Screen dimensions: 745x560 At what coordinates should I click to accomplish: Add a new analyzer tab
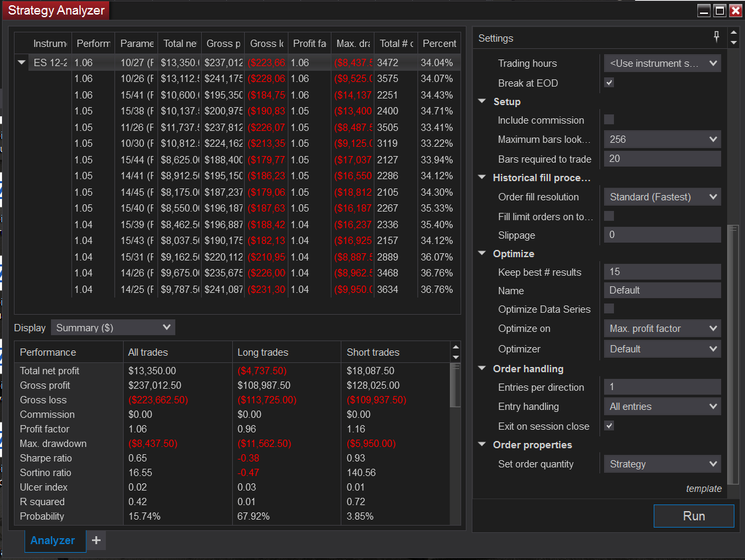pyautogui.click(x=96, y=540)
